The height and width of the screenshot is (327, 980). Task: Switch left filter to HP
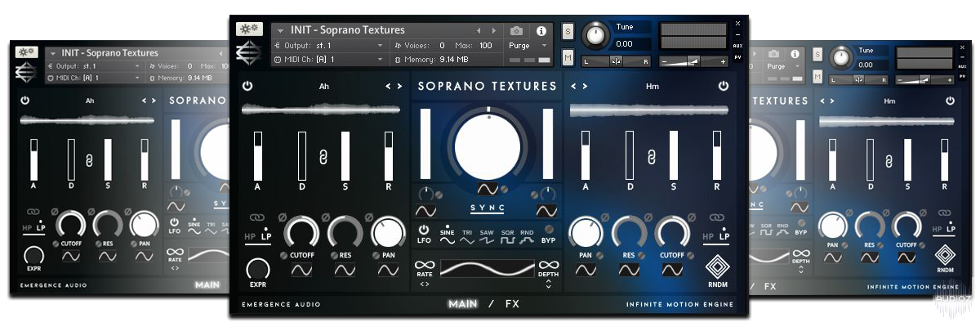(x=251, y=237)
